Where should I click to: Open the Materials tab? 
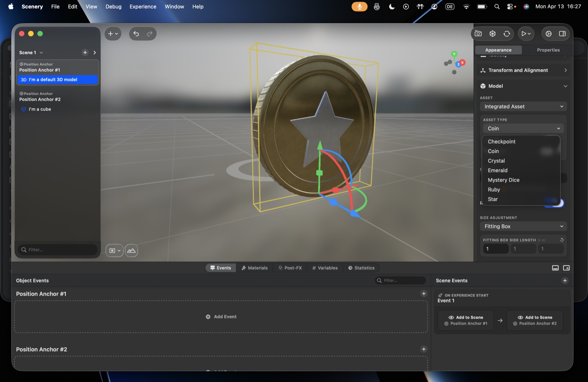pos(254,268)
